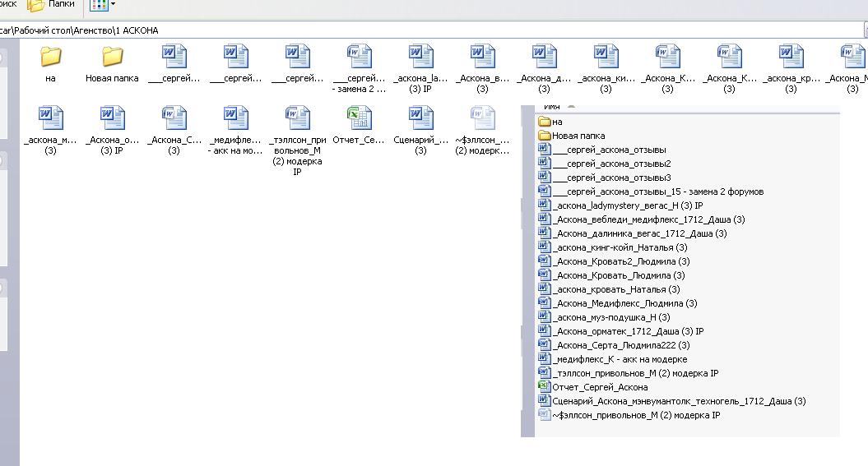Select the large '_Аскона_в… (3)' document icon
Viewport: 868px width, 466px height.
click(483, 57)
